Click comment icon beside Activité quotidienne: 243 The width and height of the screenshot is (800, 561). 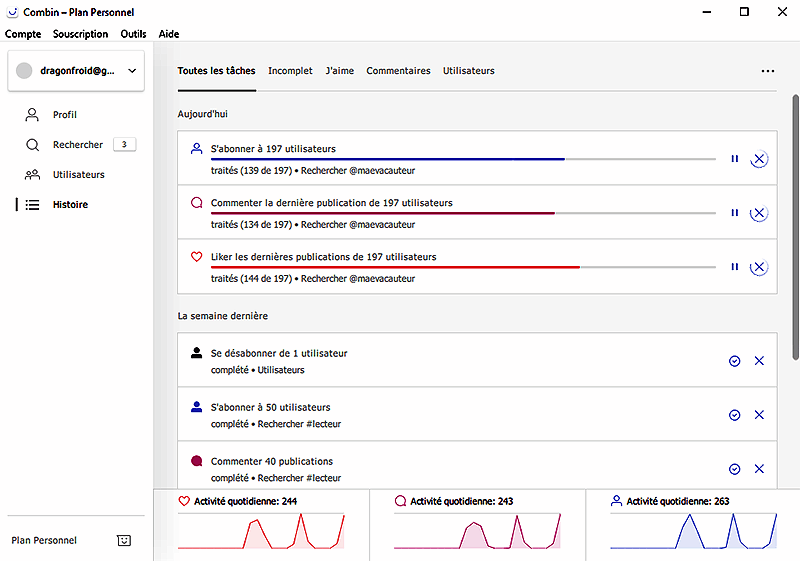(401, 501)
